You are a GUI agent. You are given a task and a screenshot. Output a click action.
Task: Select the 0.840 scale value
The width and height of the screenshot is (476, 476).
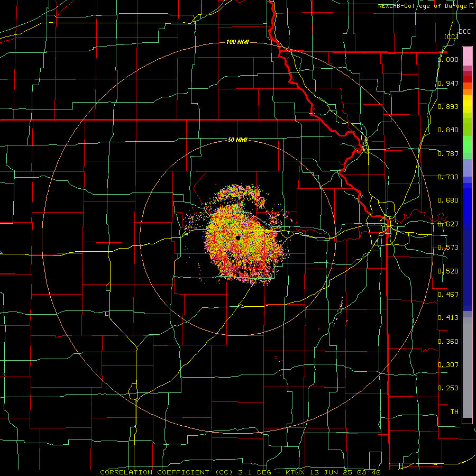coord(448,130)
